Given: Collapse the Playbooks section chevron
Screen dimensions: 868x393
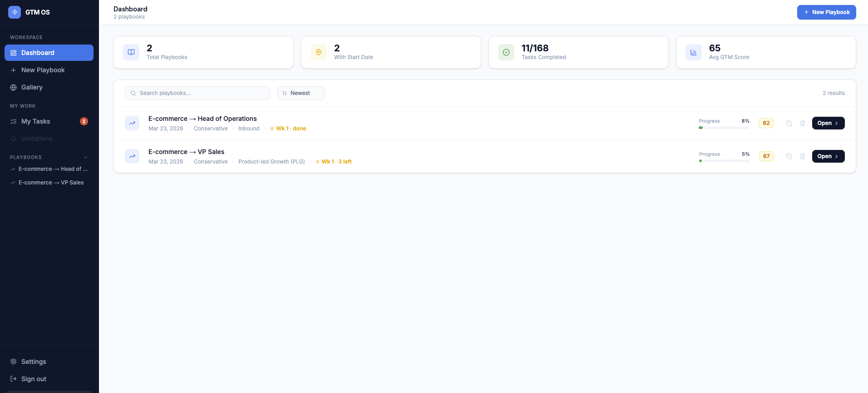Looking at the screenshot, I should [x=85, y=157].
